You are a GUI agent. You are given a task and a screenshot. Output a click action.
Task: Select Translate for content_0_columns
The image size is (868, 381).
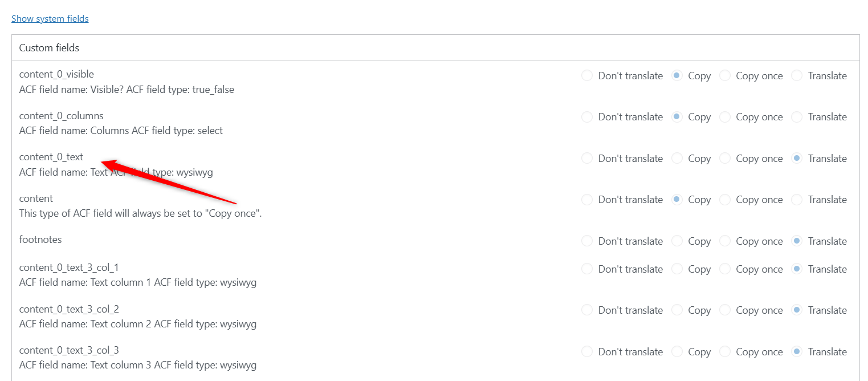pyautogui.click(x=797, y=117)
